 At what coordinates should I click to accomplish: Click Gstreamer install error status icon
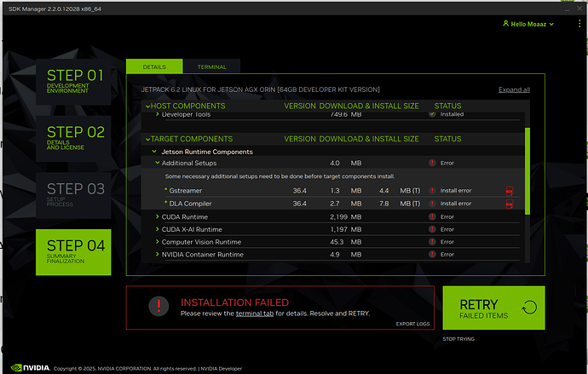[x=432, y=190]
